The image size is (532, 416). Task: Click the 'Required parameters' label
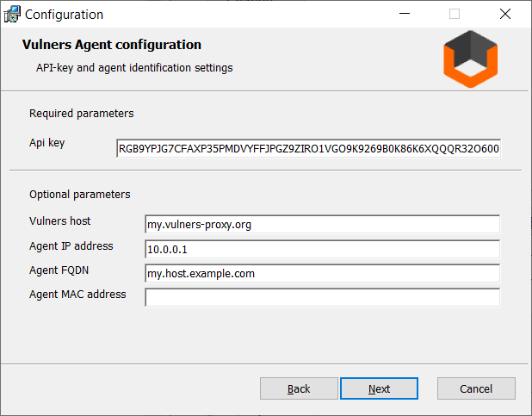coord(82,114)
